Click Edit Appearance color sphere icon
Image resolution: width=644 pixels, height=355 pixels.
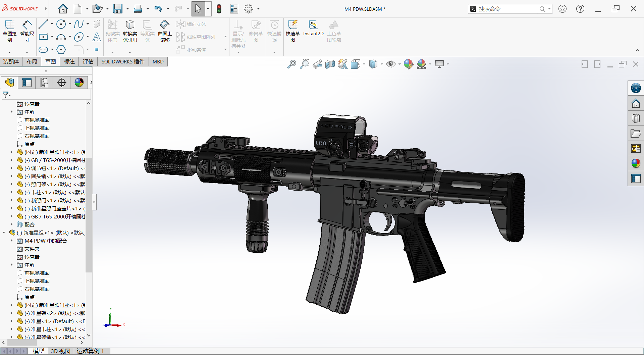(409, 64)
